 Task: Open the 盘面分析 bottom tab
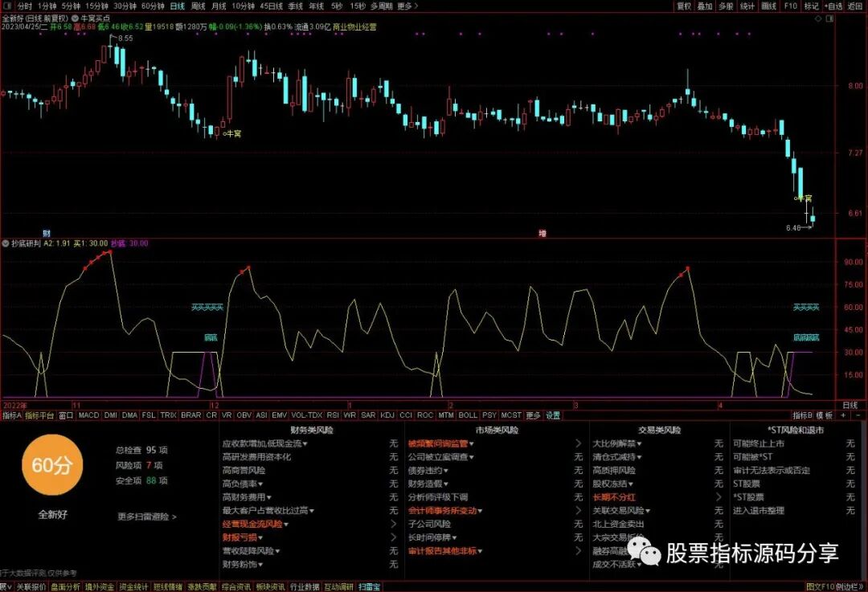pos(65,587)
